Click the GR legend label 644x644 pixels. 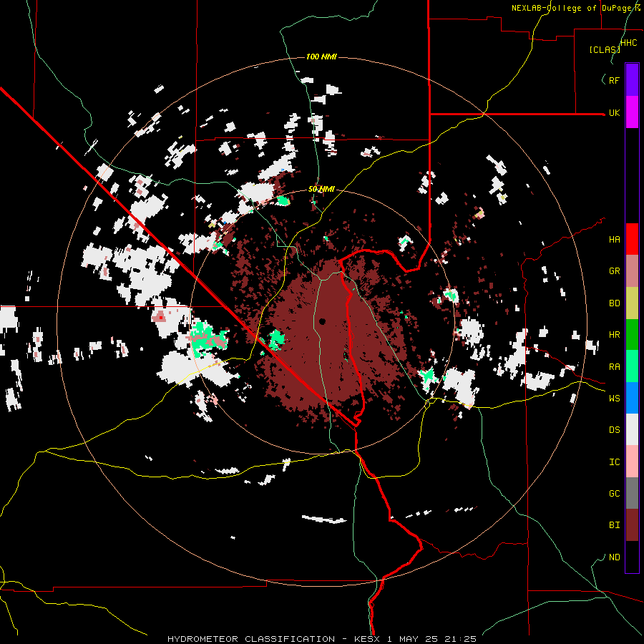614,271
